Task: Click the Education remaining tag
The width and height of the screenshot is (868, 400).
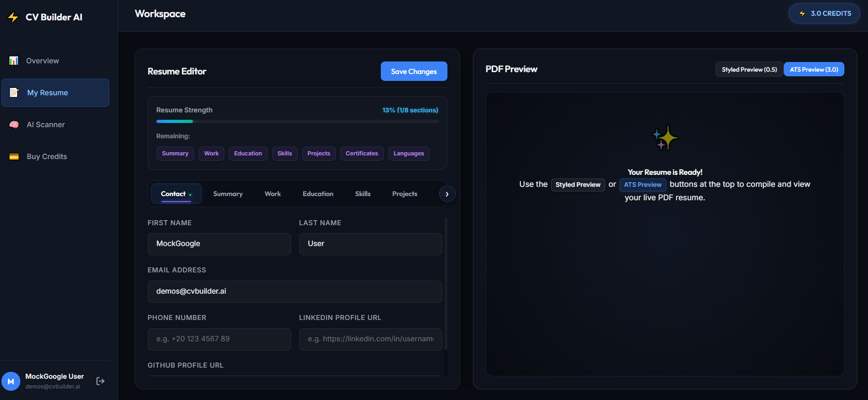Action: pos(248,154)
